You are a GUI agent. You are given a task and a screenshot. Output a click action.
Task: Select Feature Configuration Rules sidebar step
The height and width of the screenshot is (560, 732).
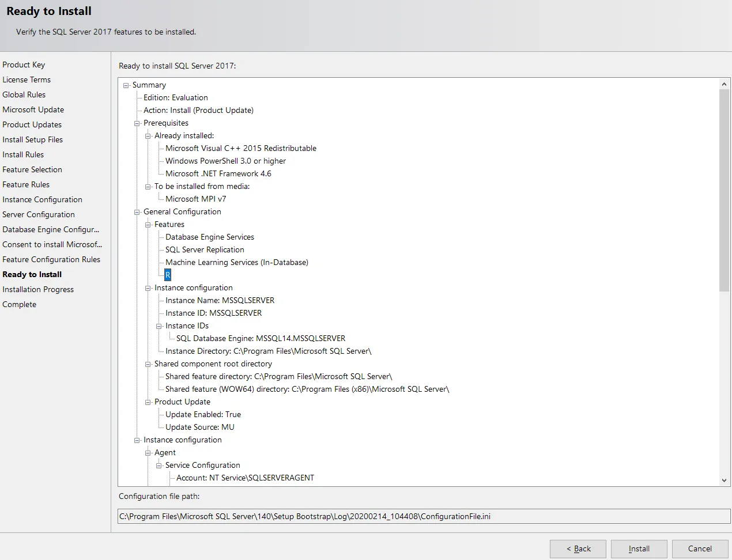tap(51, 259)
